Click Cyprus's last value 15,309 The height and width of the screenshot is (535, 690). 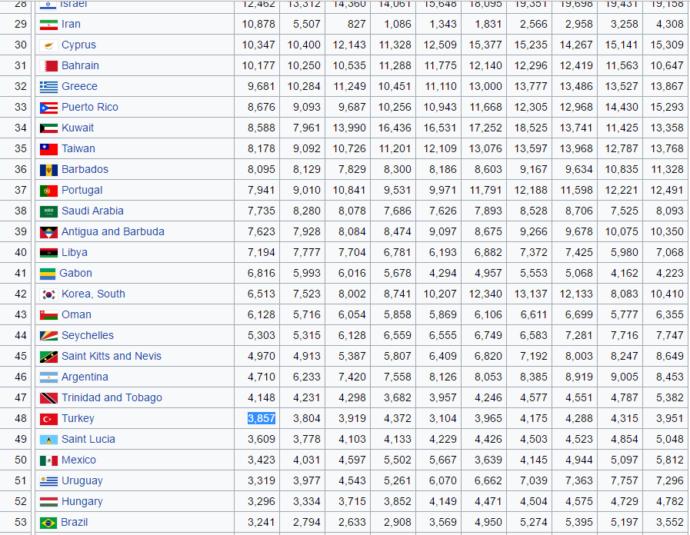[667, 45]
